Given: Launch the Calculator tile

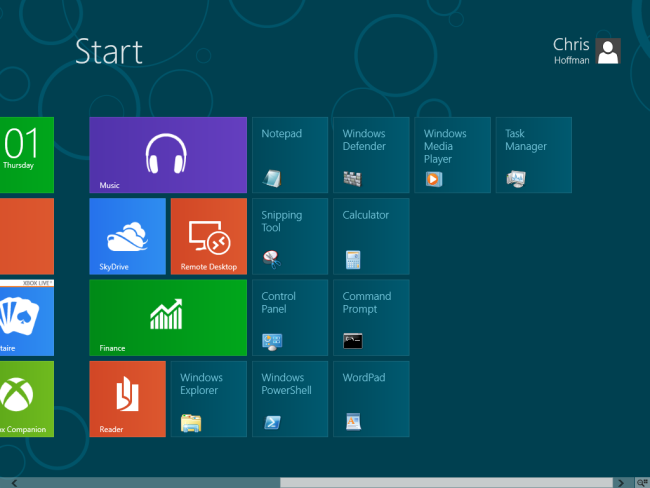Looking at the screenshot, I should click(x=371, y=236).
